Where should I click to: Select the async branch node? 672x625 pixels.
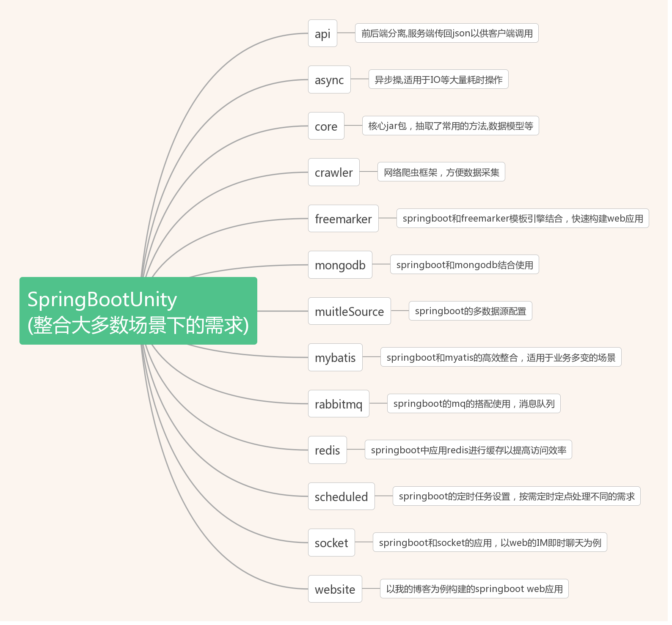(x=329, y=79)
